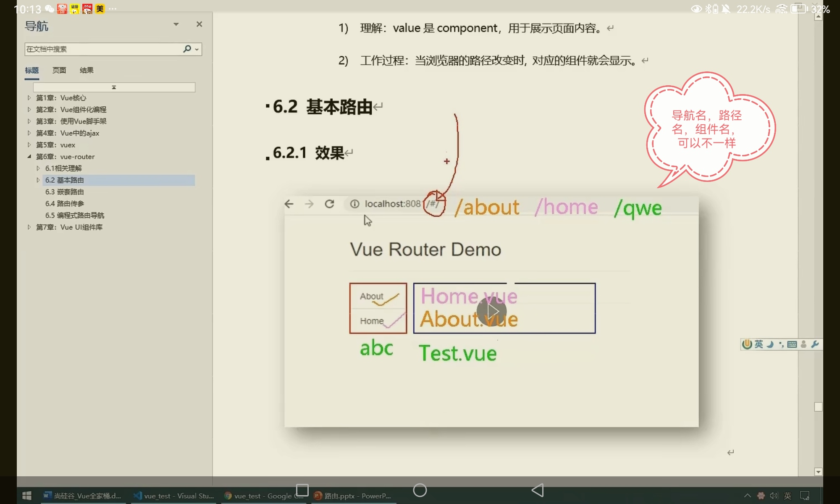Switch to the 页面 tab
Screen dimensions: 840x504
tap(59, 70)
